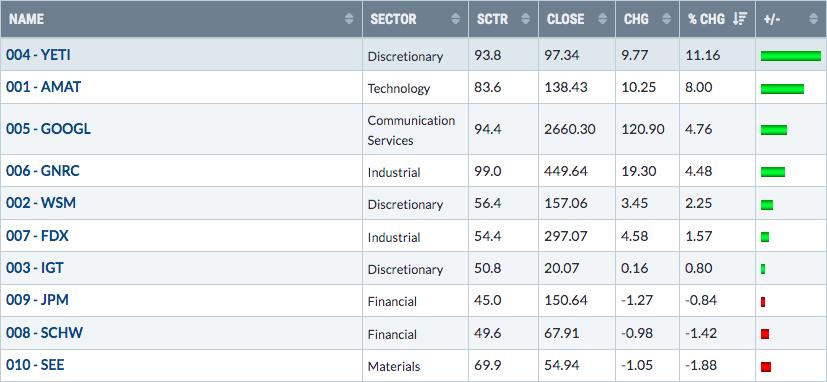Open the 006 - GNRC symbol

tap(43, 171)
